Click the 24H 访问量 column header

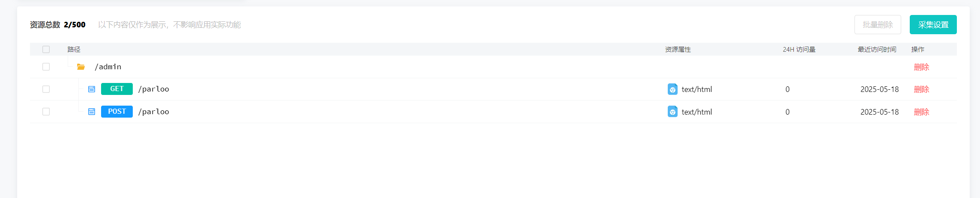point(799,50)
